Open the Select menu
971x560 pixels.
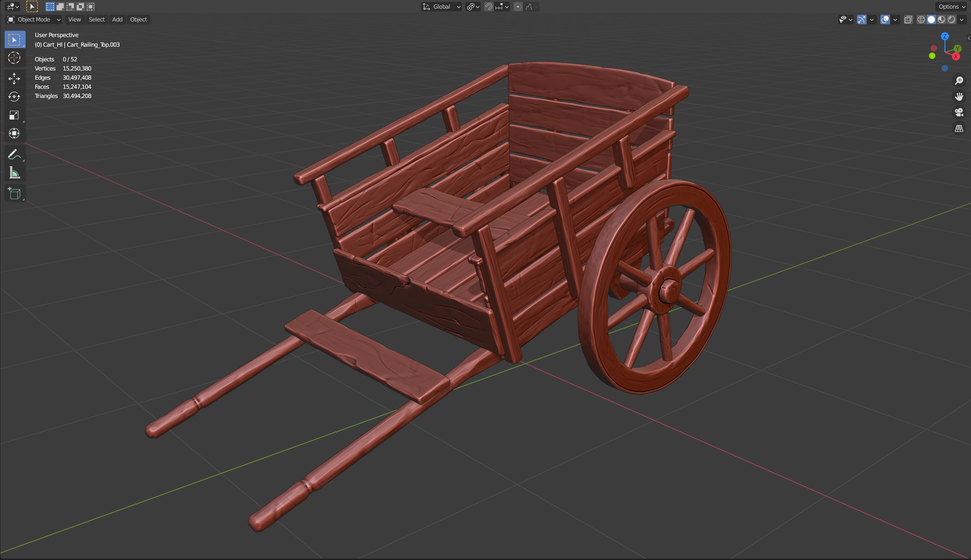[x=97, y=19]
